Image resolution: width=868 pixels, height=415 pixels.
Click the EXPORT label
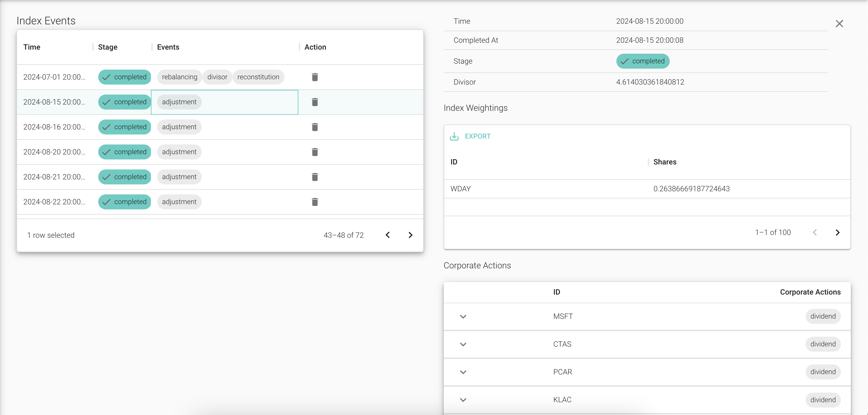click(478, 136)
